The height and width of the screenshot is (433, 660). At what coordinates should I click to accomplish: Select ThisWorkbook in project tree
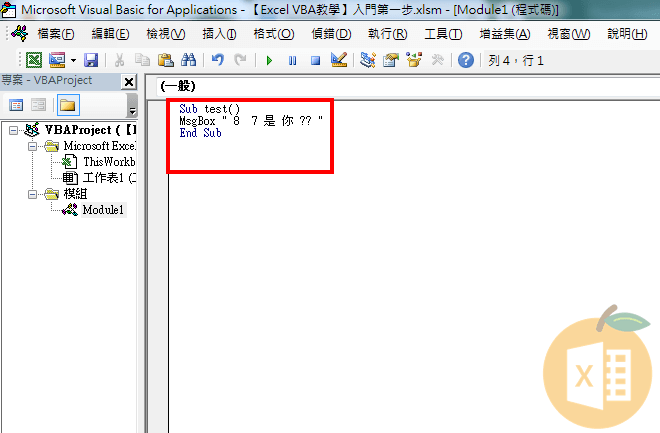[x=108, y=162]
